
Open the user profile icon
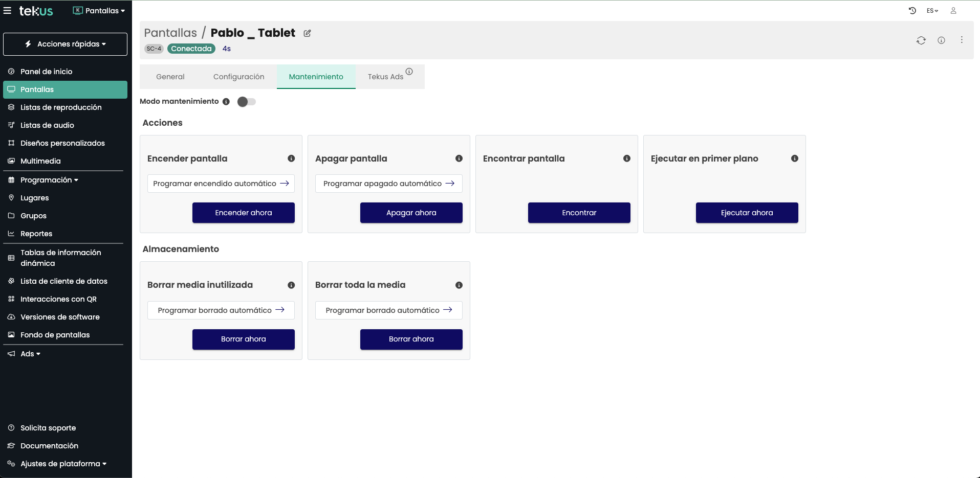click(953, 11)
